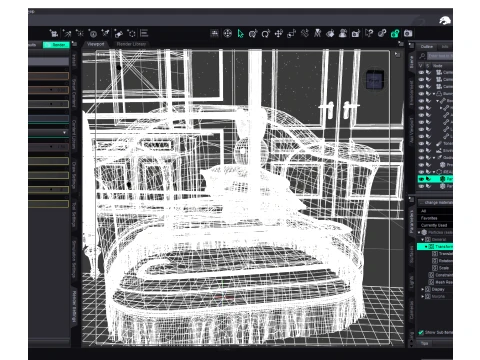Open the Aux Viewport side tab
Image resolution: width=480 pixels, height=360 pixels.
tap(411, 130)
